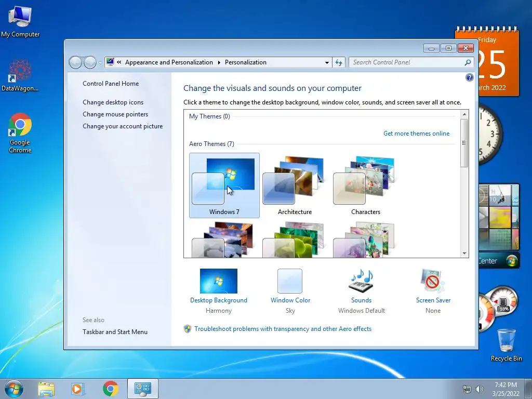Click the Forward navigation arrow
The width and height of the screenshot is (532, 399).
coord(90,62)
